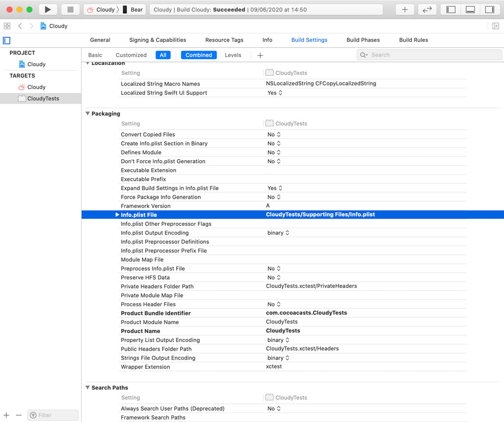This screenshot has width=504, height=422.
Task: Click the Stop button in toolbar
Action: tap(70, 9)
